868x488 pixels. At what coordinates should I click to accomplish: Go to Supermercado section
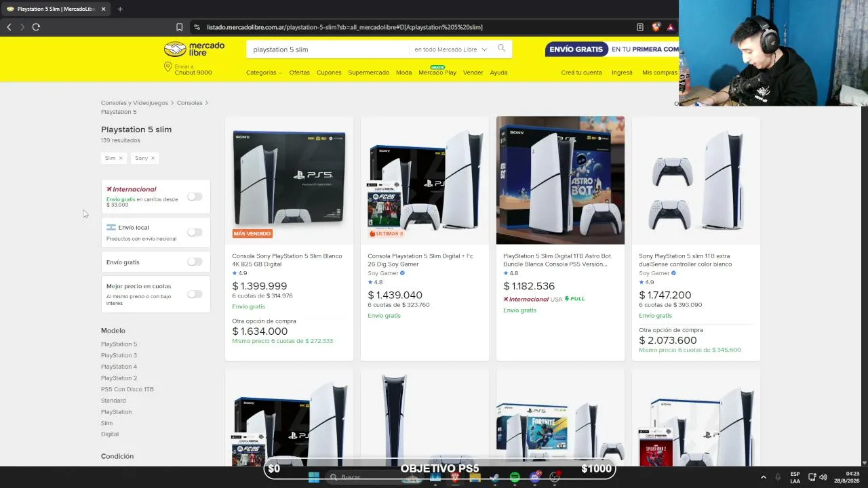369,73
